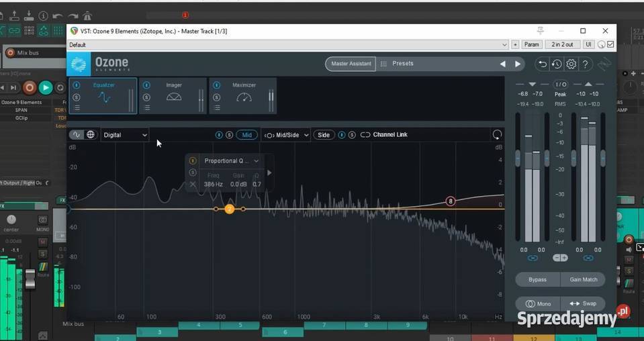Toggle Side channel power button
This screenshot has width=644, height=341.
click(x=342, y=135)
